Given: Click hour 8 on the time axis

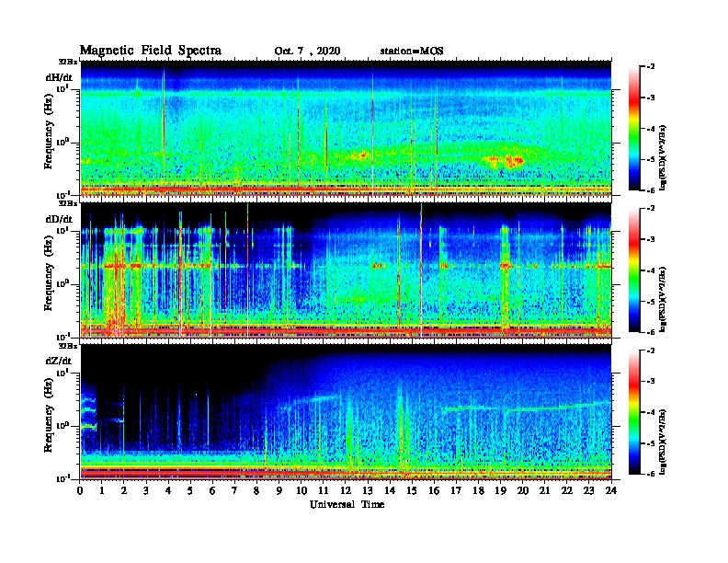Looking at the screenshot, I should pyautogui.click(x=256, y=490).
